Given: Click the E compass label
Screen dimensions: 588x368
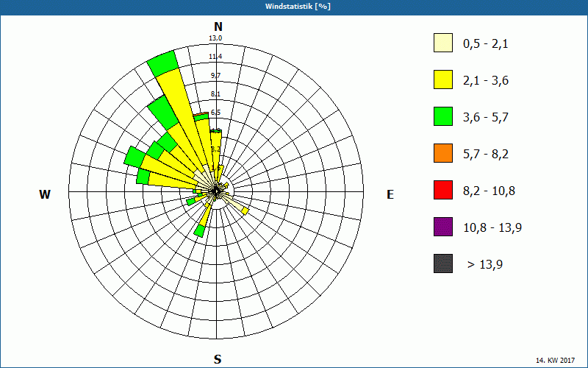Looking at the screenshot, I should 390,194.
